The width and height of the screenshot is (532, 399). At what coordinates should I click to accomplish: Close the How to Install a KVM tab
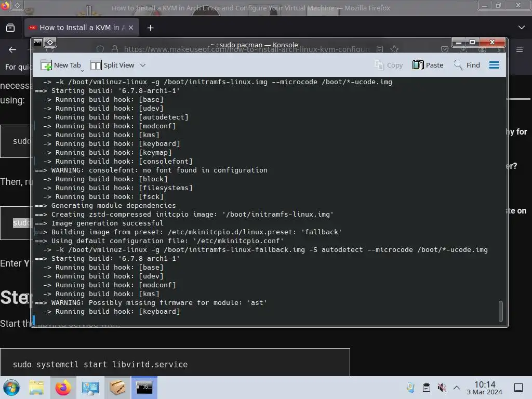pyautogui.click(x=131, y=28)
